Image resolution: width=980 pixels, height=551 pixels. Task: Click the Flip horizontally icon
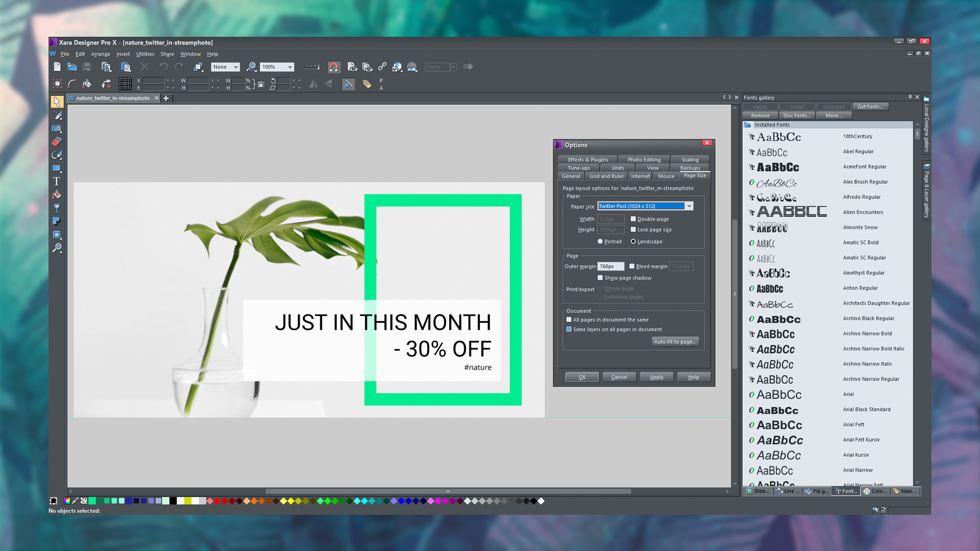pos(313,84)
